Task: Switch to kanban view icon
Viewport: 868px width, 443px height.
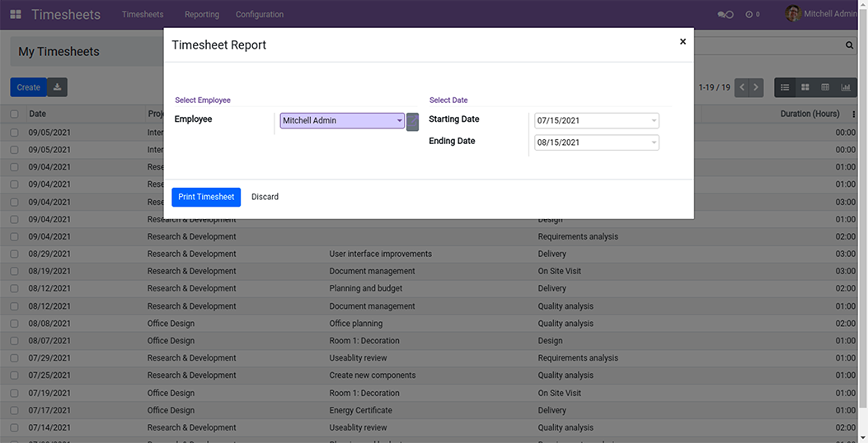Action: (805, 87)
